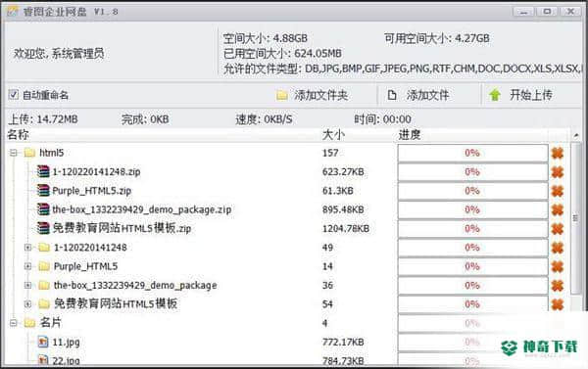
Task: Minimize the 睿图企业网盘 window
Action: click(523, 12)
